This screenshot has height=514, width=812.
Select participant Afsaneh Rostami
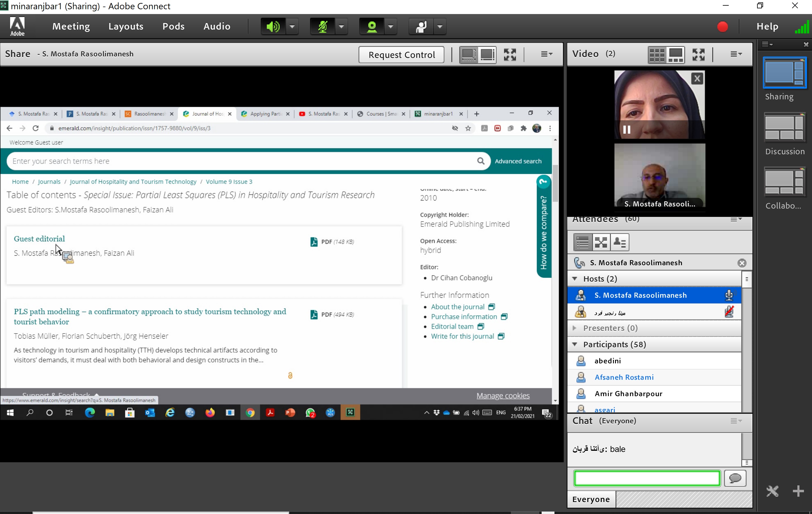654,377
